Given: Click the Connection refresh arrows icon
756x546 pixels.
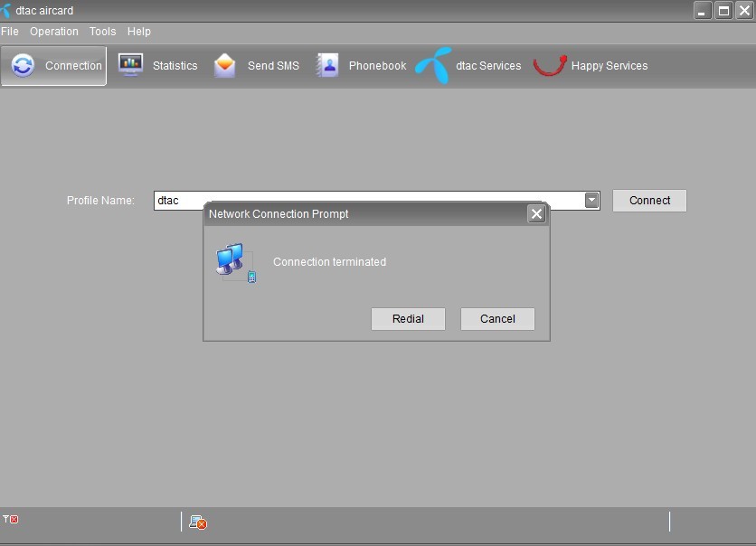Looking at the screenshot, I should (x=23, y=66).
